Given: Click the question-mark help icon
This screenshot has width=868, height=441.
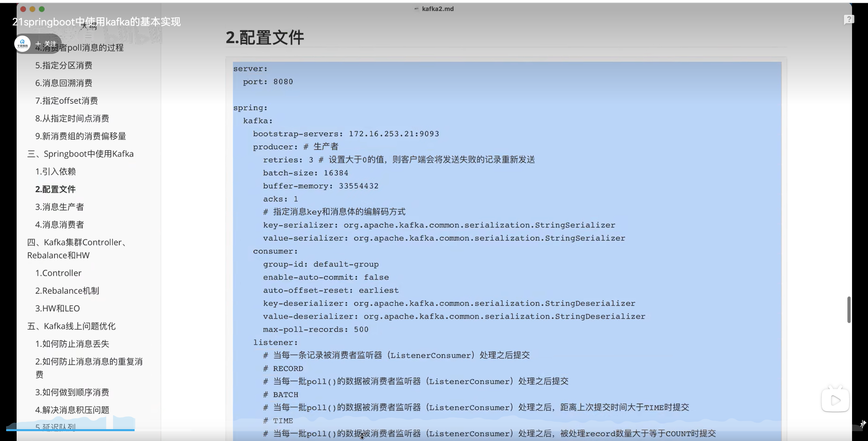Looking at the screenshot, I should click(848, 20).
